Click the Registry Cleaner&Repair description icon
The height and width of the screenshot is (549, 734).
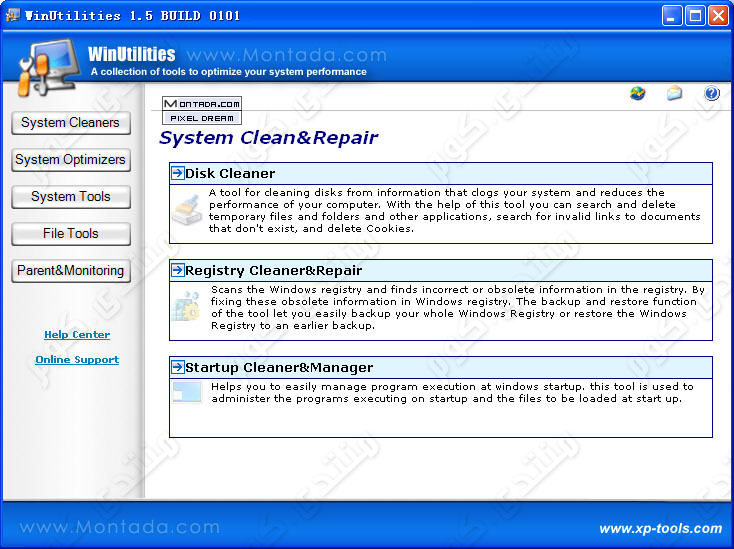point(187,306)
